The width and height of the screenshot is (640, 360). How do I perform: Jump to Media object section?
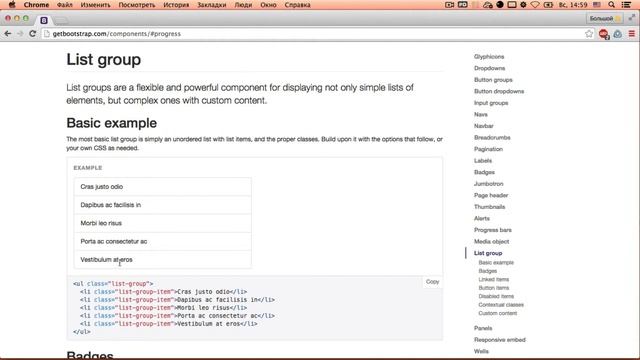[491, 242]
